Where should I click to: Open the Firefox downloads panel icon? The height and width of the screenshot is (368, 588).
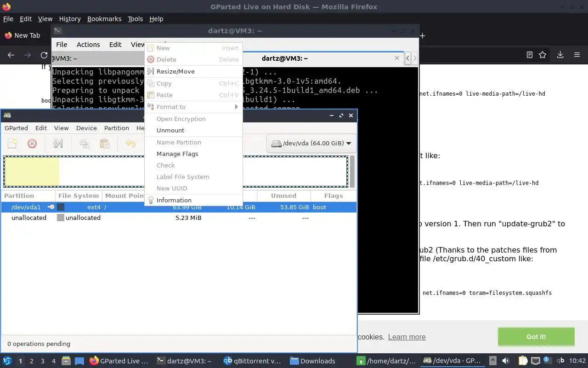click(x=560, y=55)
